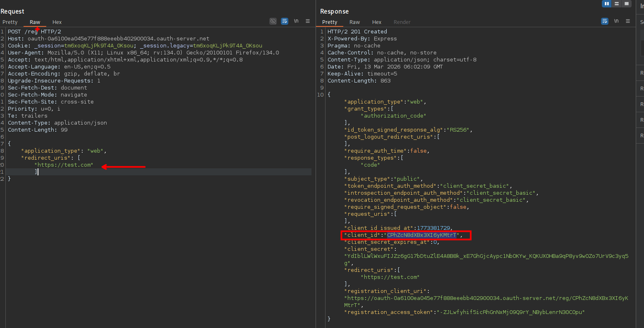The height and width of the screenshot is (328, 644).
Task: Open the Response panel hamburger options menu
Action: pos(628,21)
